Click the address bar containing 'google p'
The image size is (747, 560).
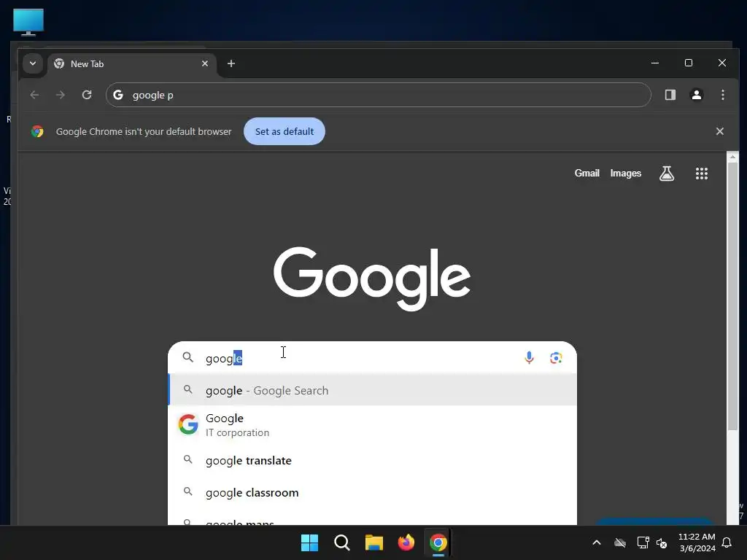click(x=379, y=95)
